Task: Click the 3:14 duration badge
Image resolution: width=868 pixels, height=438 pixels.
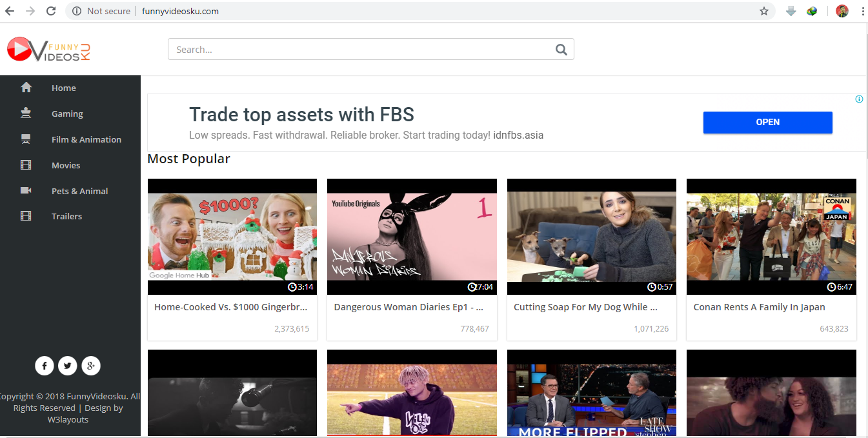Action: pos(301,287)
